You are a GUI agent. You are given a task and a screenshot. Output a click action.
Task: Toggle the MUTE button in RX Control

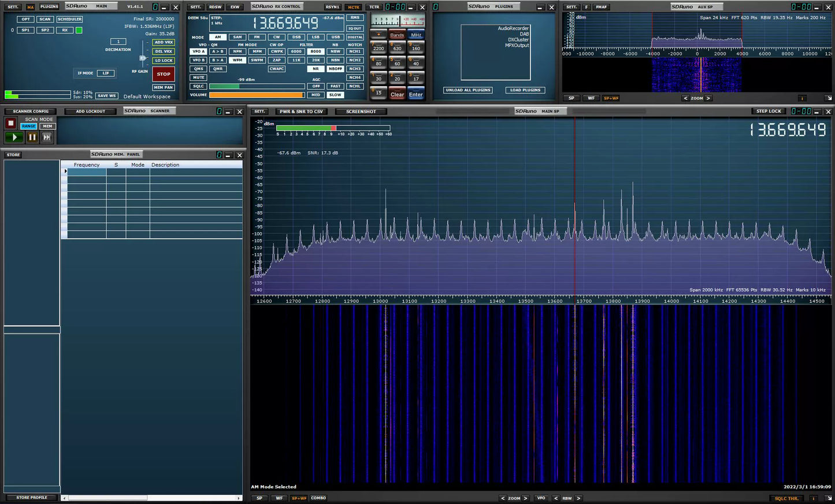pos(199,77)
